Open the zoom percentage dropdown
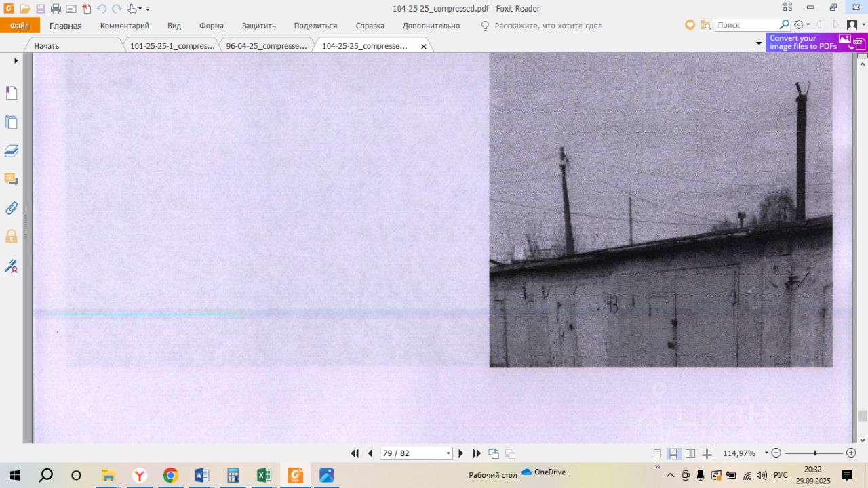Image resolution: width=868 pixels, height=488 pixels. (x=766, y=453)
